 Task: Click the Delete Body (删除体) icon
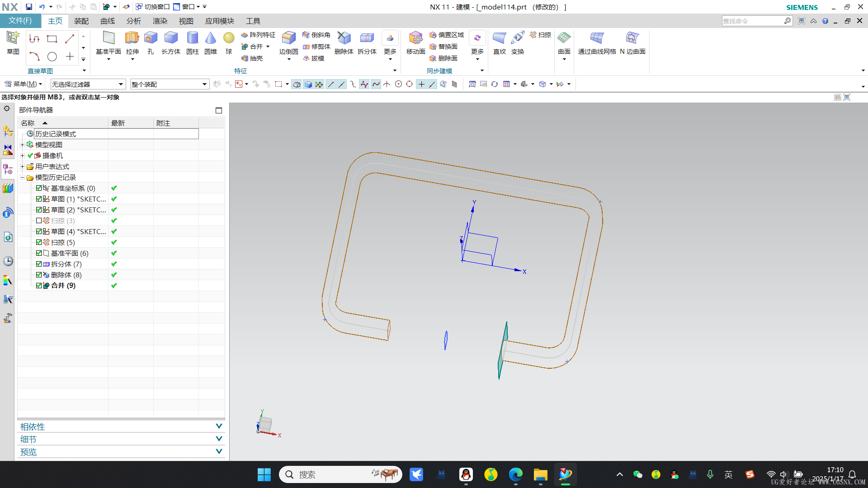pyautogui.click(x=344, y=43)
